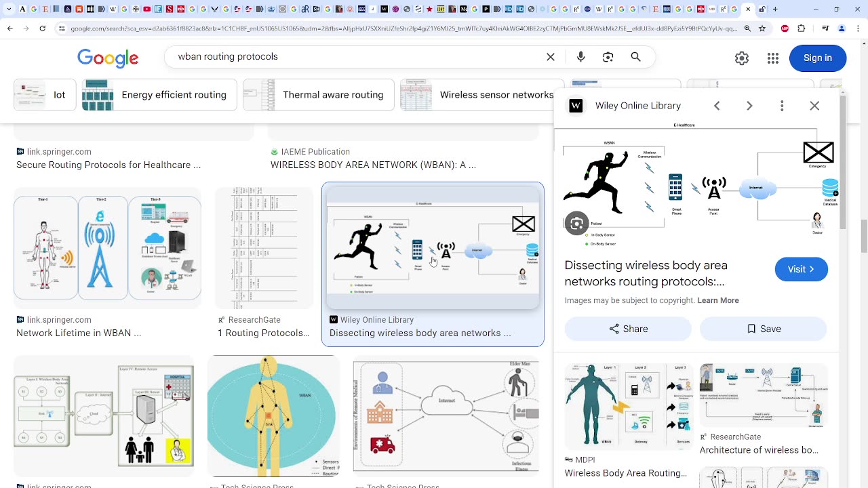This screenshot has height=488, width=868.
Task: Click the address bar URL
Action: (403, 28)
